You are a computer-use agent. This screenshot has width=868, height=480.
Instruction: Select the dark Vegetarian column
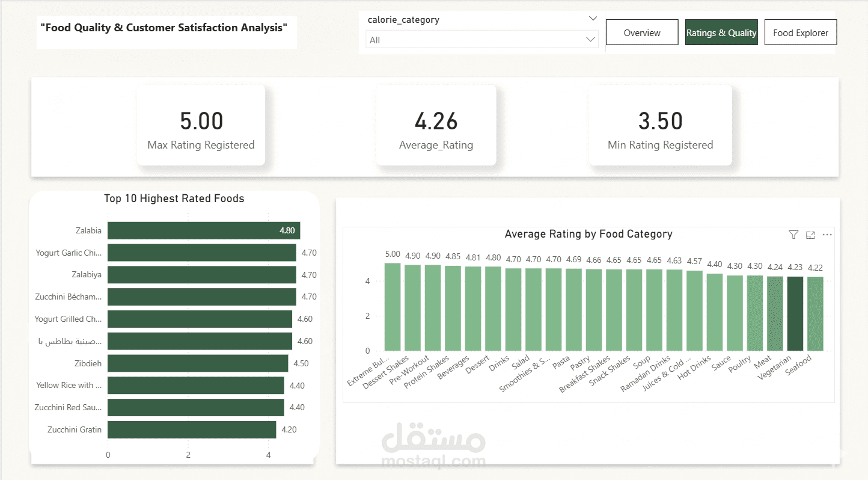[x=795, y=313]
